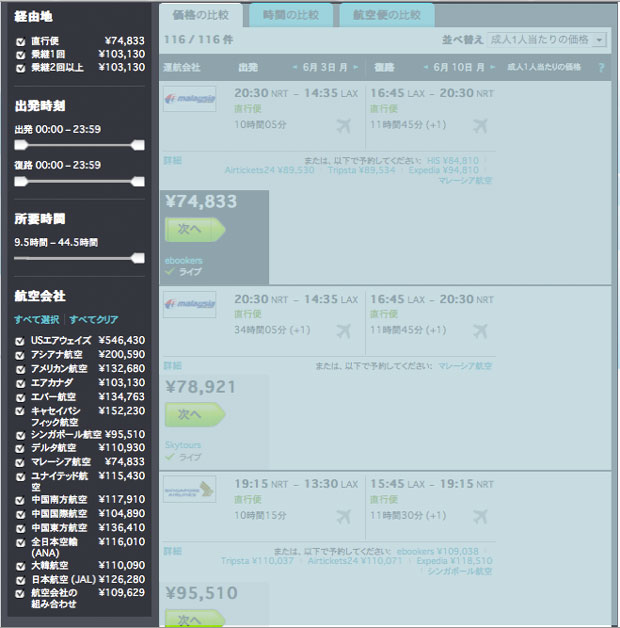Click right handle of 復路 time slider
This screenshot has height=628, width=620.
click(x=138, y=181)
